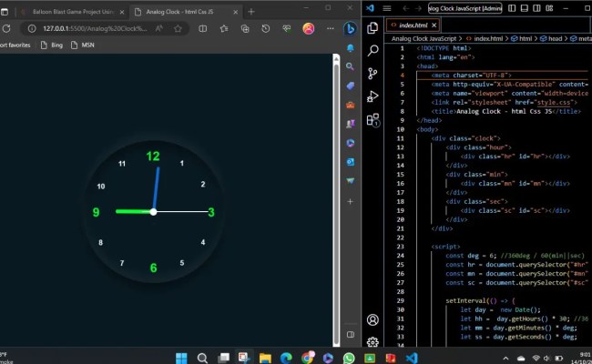Click the <script> tag on line 23
Viewport: 592px width, 364px height.
tap(445, 247)
